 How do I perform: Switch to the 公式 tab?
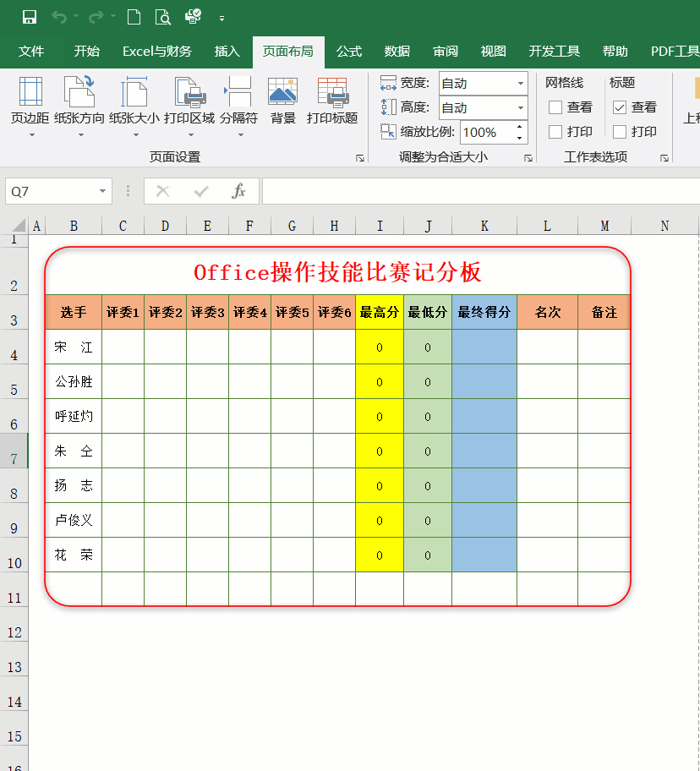click(x=349, y=51)
